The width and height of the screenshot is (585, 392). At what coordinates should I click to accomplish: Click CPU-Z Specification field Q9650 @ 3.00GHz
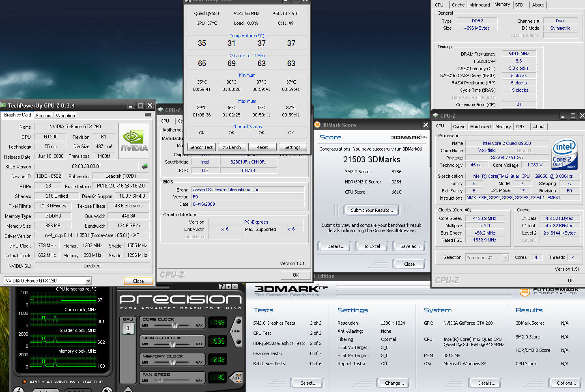click(x=523, y=176)
